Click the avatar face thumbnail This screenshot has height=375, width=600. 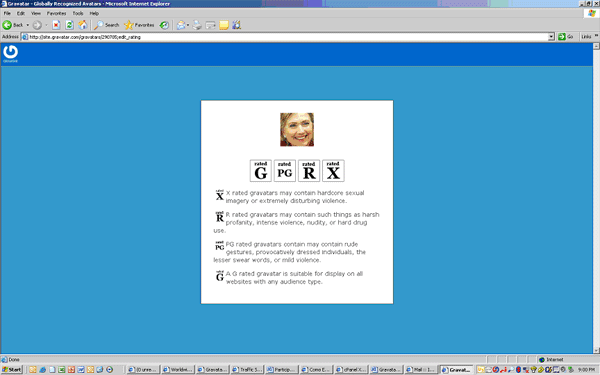coord(297,130)
